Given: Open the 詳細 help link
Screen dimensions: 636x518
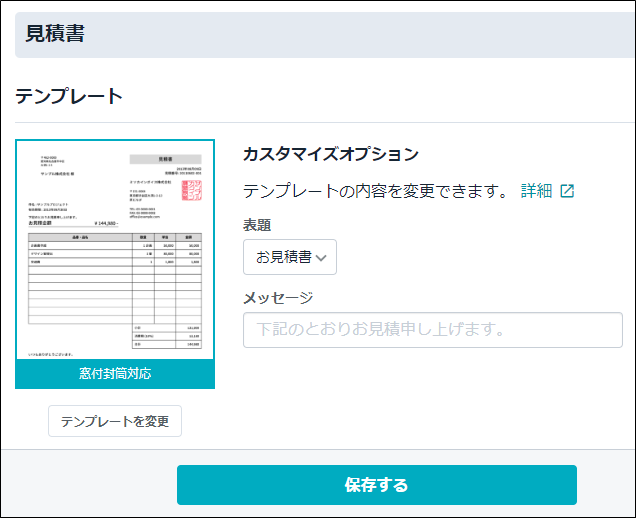Looking at the screenshot, I should (536, 191).
